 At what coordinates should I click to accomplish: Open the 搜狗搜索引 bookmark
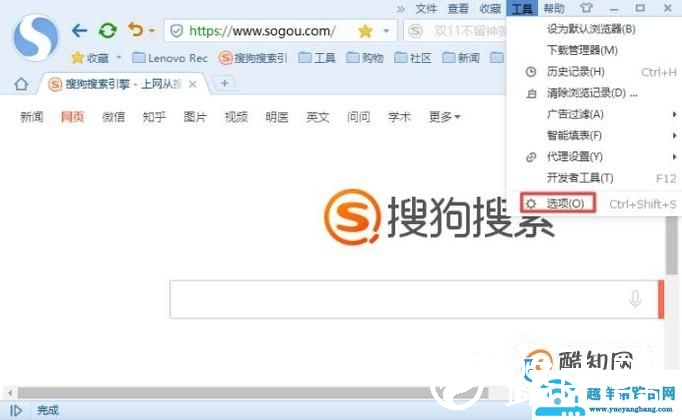pyautogui.click(x=253, y=58)
